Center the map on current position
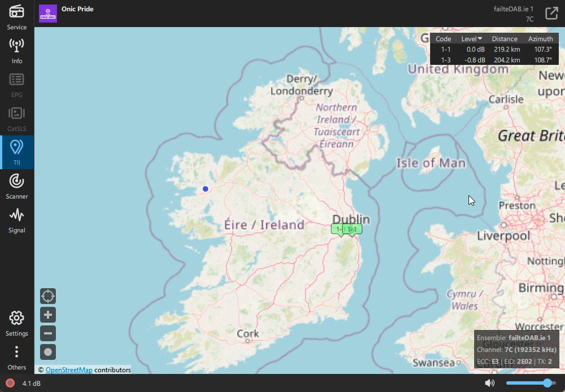565x392 pixels. tap(48, 296)
